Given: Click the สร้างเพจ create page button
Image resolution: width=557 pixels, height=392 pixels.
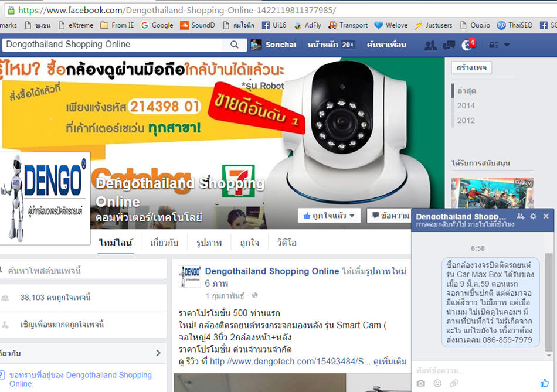Looking at the screenshot, I should coord(471,67).
